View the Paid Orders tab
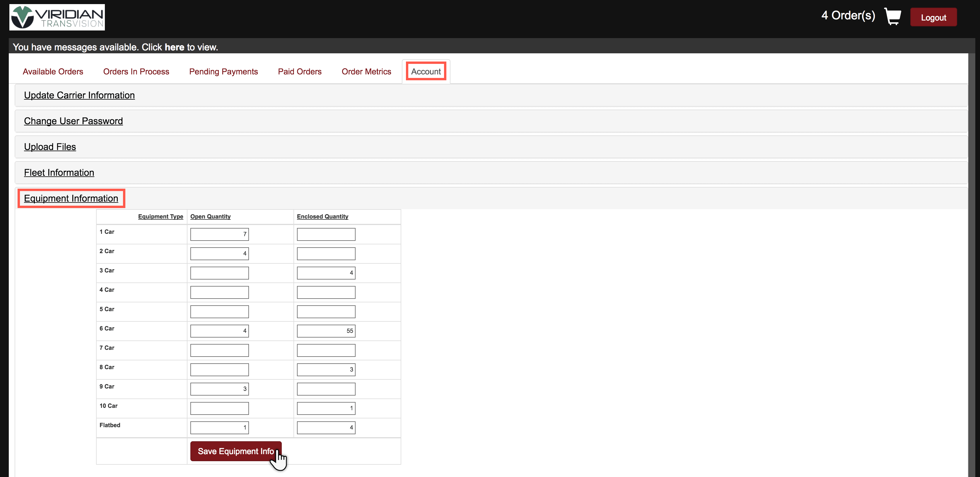 click(x=299, y=71)
